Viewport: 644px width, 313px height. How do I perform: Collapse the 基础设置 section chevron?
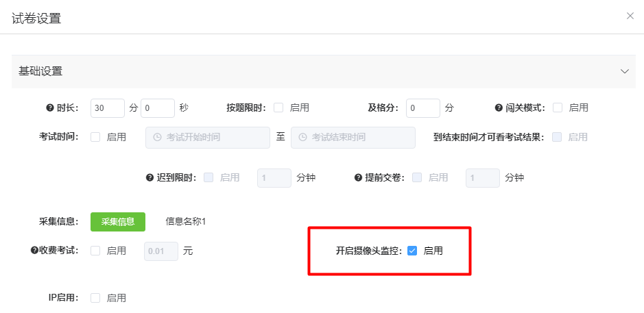click(x=625, y=71)
